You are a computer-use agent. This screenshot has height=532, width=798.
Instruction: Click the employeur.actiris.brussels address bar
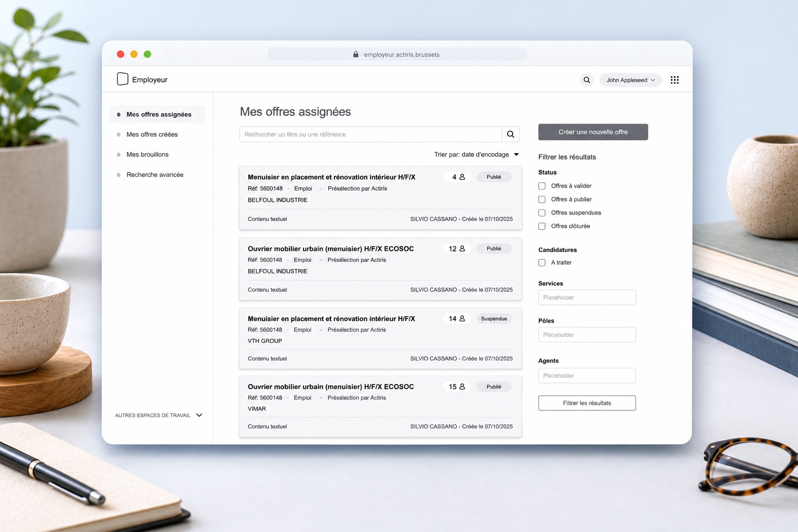(397, 55)
